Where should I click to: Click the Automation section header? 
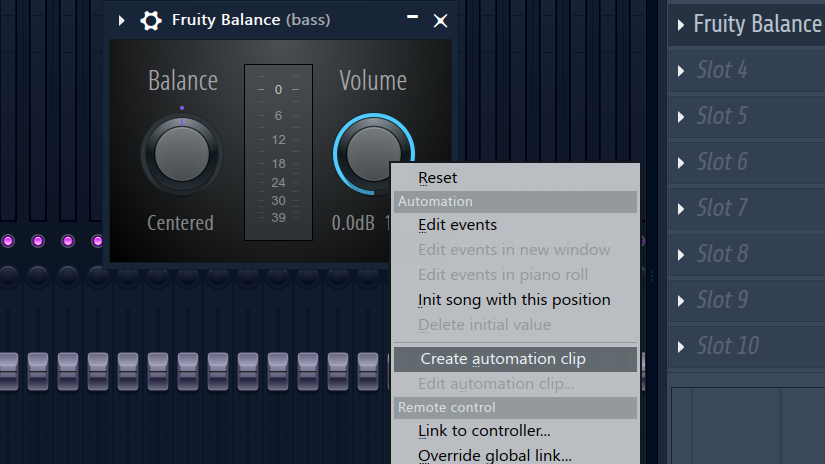tap(515, 201)
